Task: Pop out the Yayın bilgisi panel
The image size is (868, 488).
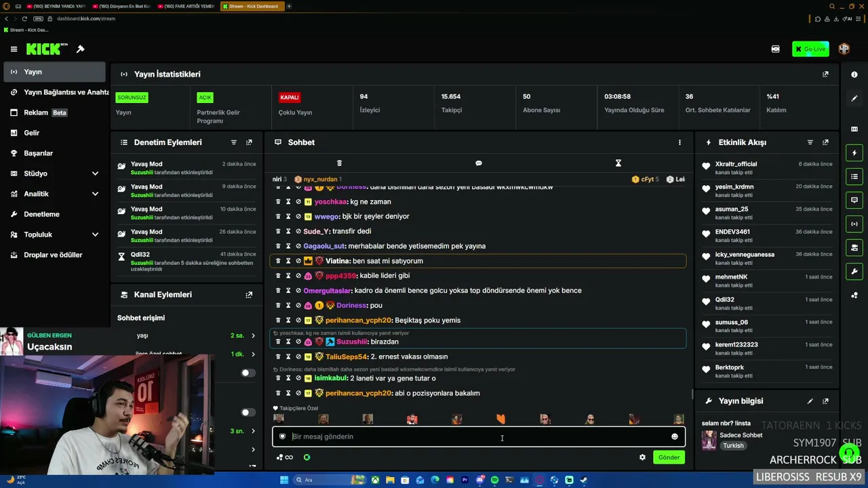Action: pyautogui.click(x=825, y=401)
